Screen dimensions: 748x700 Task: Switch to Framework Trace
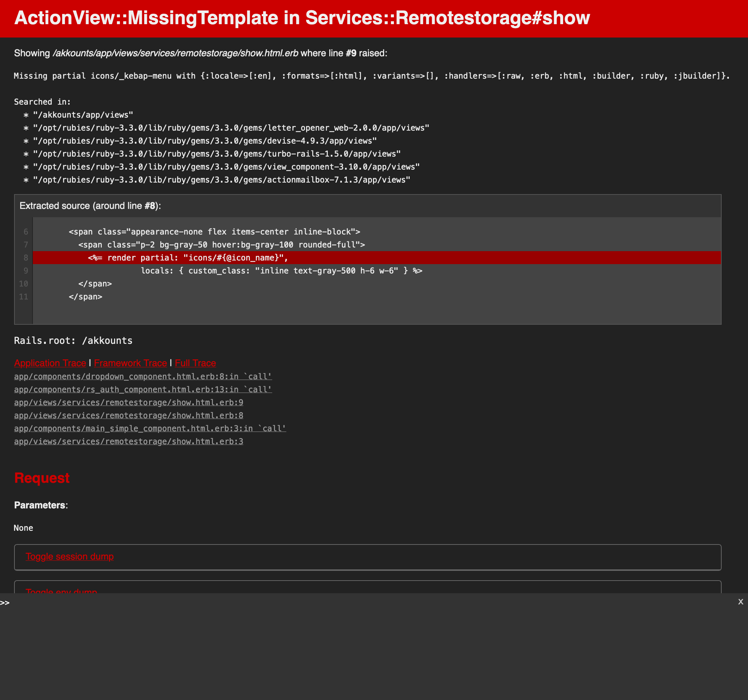(130, 363)
